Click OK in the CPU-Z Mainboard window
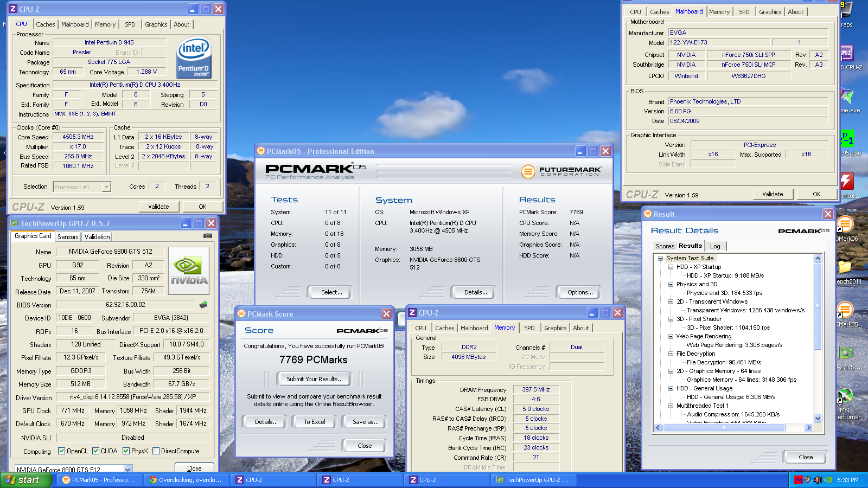 tap(816, 194)
